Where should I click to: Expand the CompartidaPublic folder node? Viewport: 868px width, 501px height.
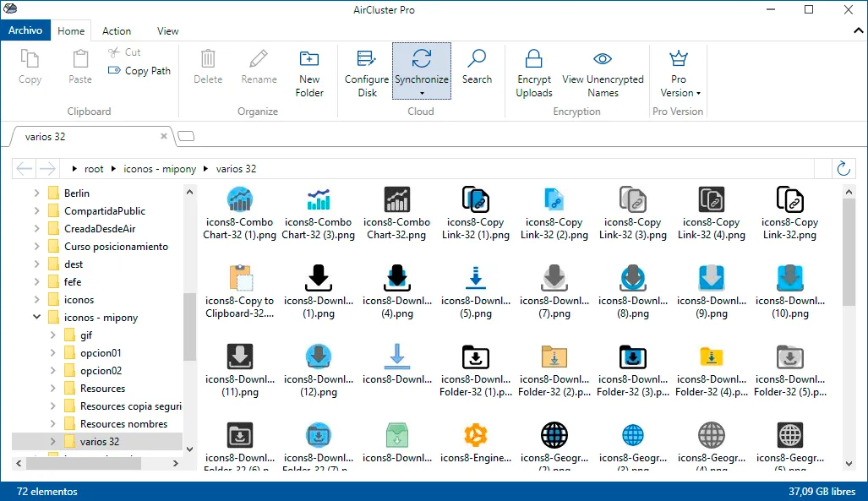36,211
